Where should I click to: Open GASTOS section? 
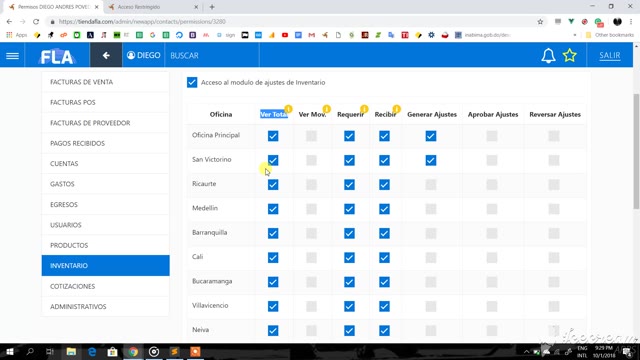(x=105, y=184)
